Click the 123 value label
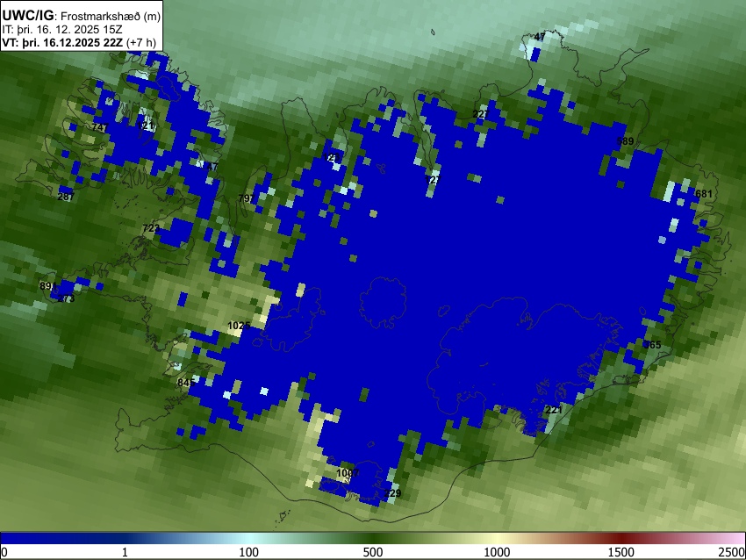746x560 pixels. pos(332,157)
